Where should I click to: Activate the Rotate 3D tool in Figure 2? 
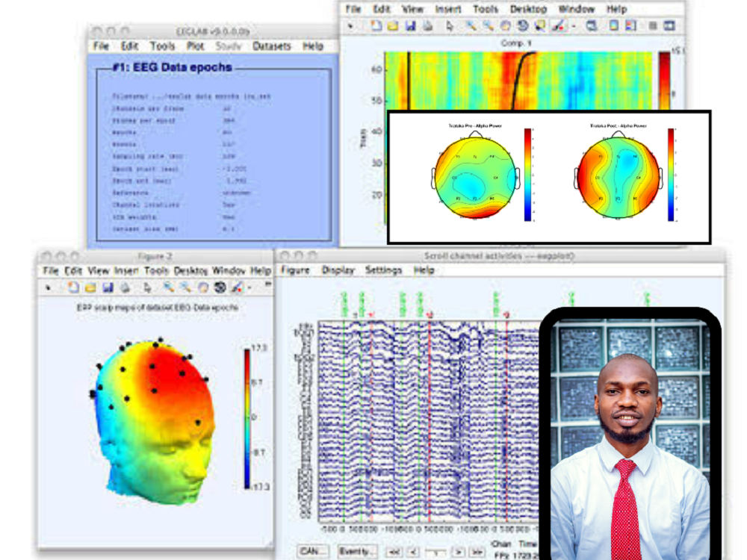coord(218,287)
